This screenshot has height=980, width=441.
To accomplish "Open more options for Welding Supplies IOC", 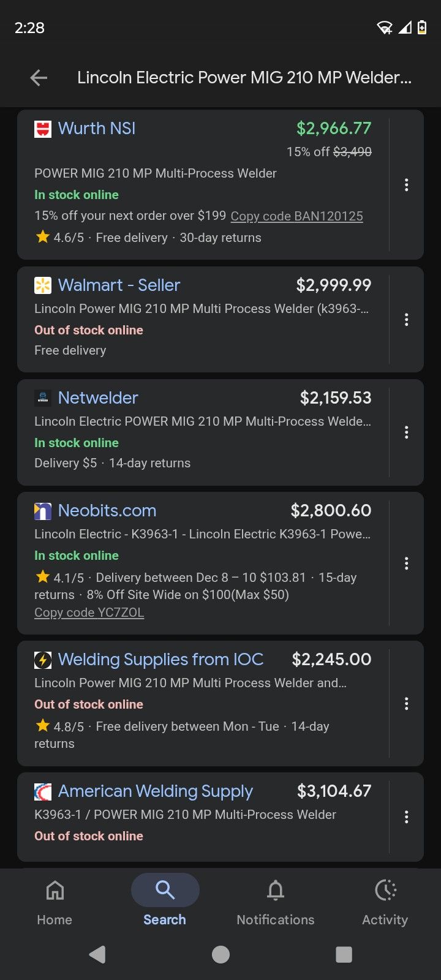I will click(406, 704).
